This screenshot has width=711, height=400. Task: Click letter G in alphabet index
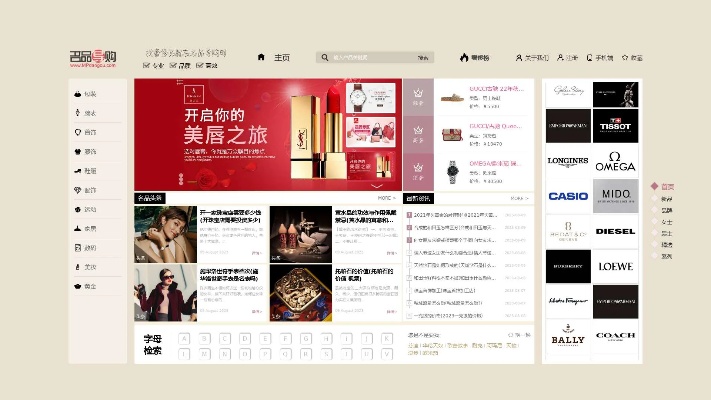(306, 338)
